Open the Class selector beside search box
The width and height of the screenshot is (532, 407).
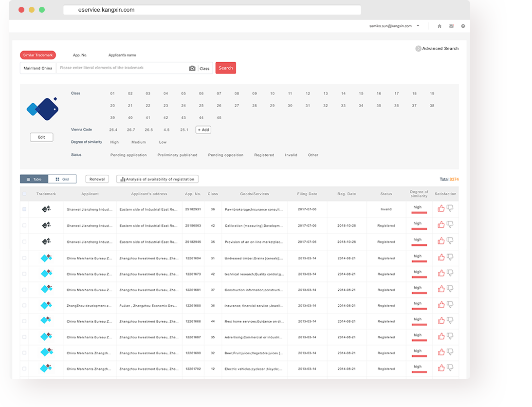pos(204,69)
